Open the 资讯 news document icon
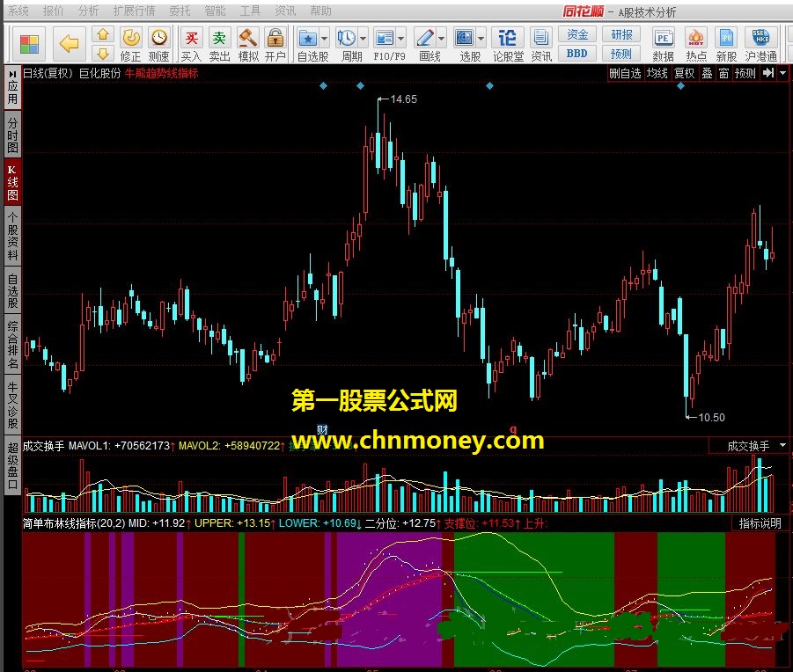The image size is (793, 672). 541,38
